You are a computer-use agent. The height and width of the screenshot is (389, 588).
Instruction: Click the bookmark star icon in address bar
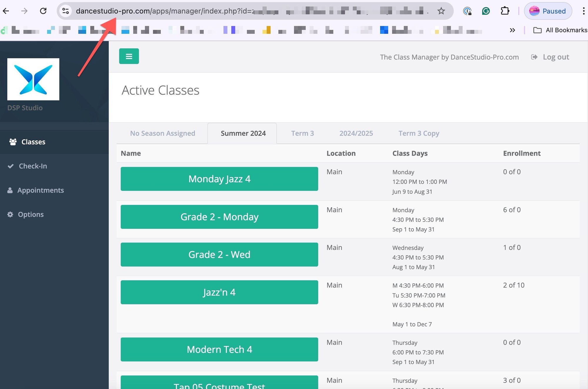tap(442, 11)
